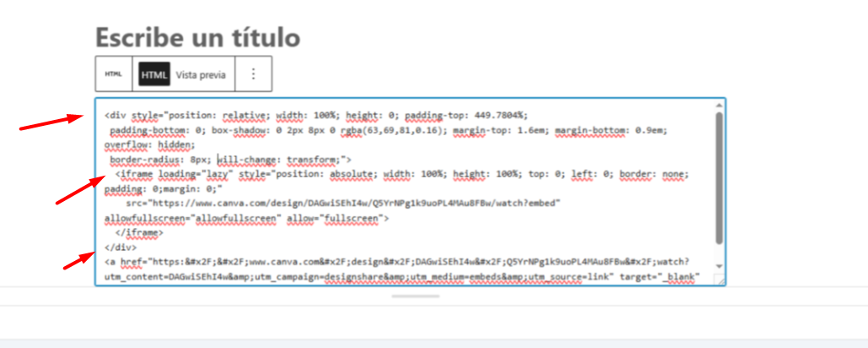This screenshot has width=868, height=348.
Task: Click the 'Escribe un título' title field
Action: coord(197,37)
